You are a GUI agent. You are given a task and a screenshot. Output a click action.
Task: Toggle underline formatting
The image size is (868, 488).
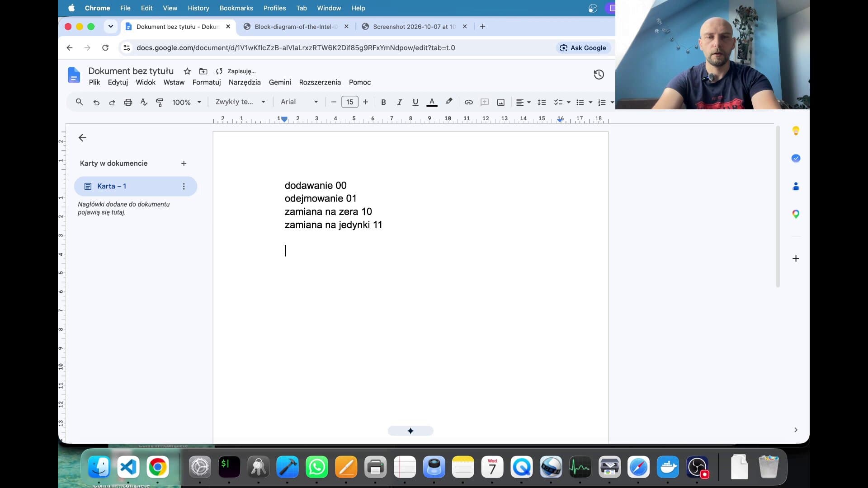click(x=415, y=102)
